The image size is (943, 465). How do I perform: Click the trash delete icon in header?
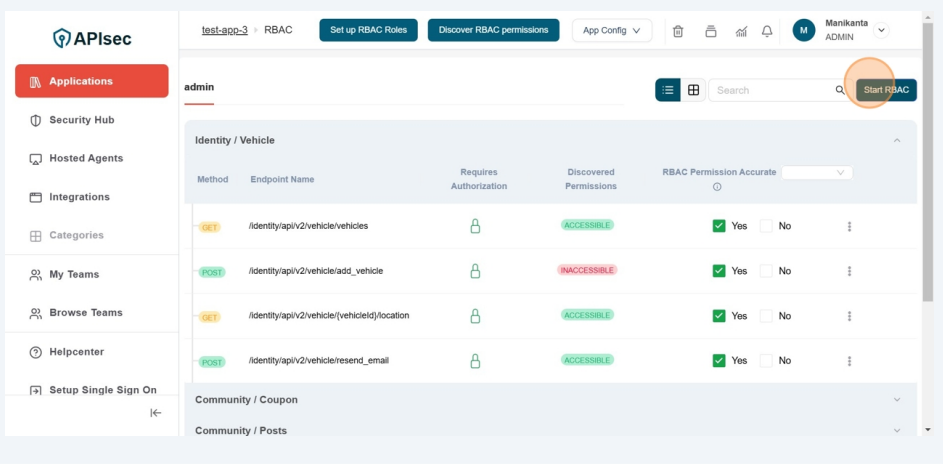pos(678,31)
